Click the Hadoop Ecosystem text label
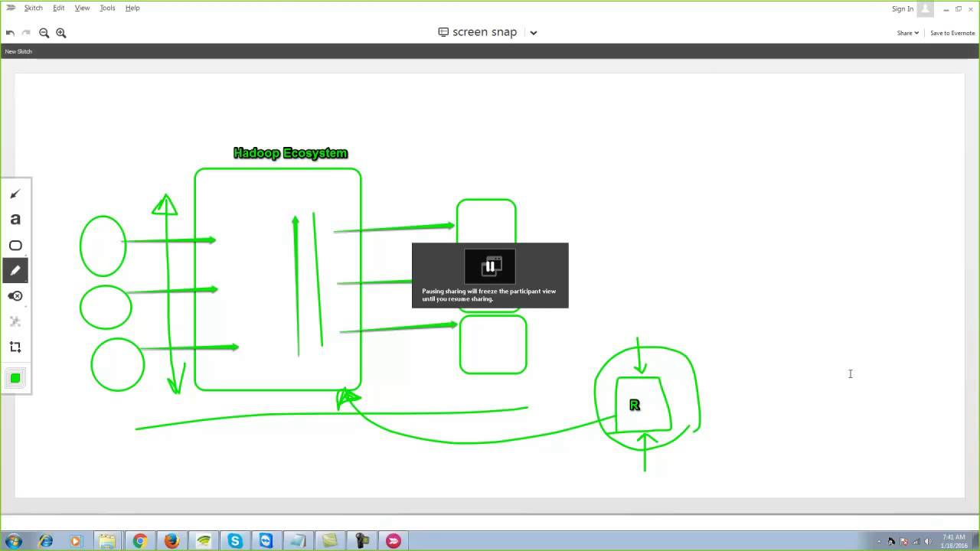This screenshot has width=980, height=551. [x=290, y=153]
